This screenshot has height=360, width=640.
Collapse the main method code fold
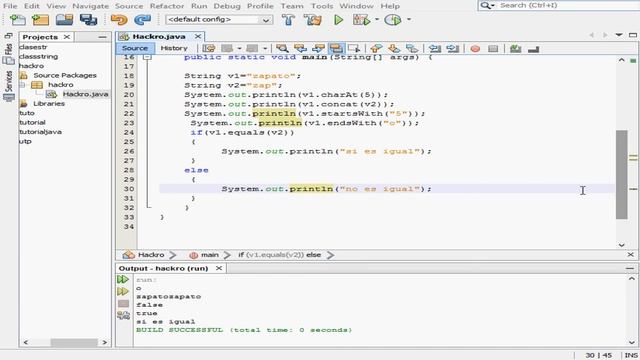point(147,57)
